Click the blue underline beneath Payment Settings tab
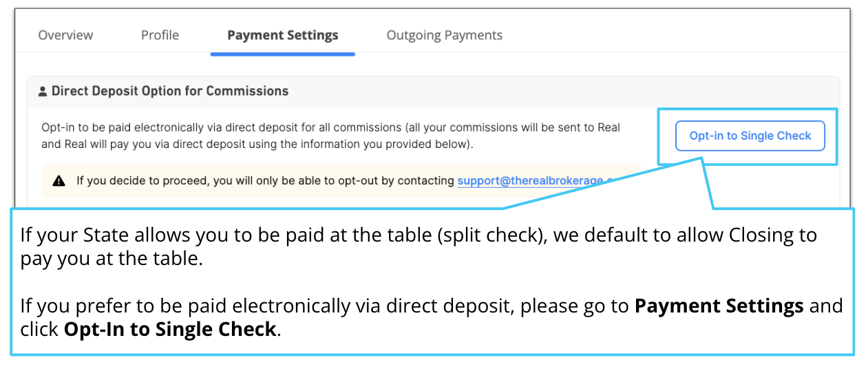868x371 pixels. pyautogui.click(x=283, y=54)
